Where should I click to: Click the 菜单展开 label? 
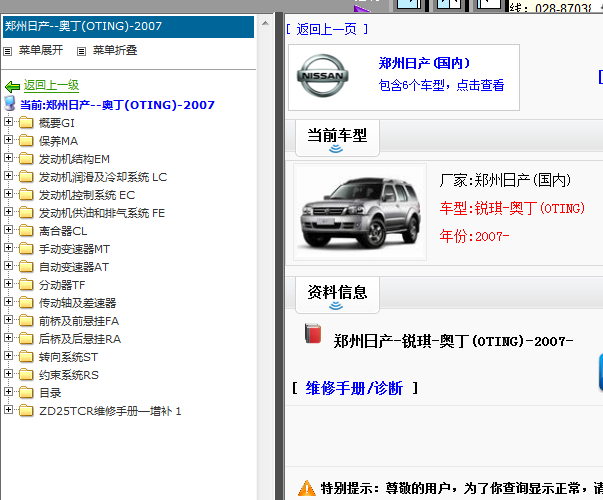pos(41,50)
